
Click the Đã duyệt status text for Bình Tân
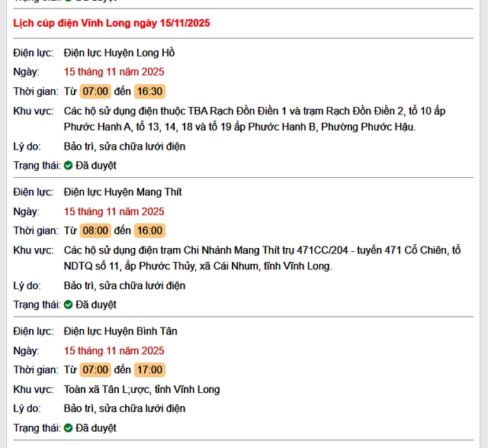point(96,428)
